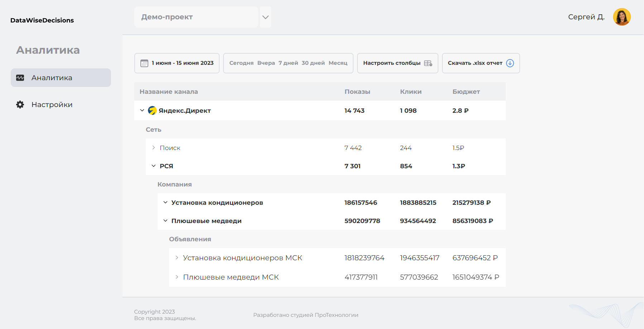Select the 7 дней period filter
The image size is (644, 329).
tap(288, 63)
